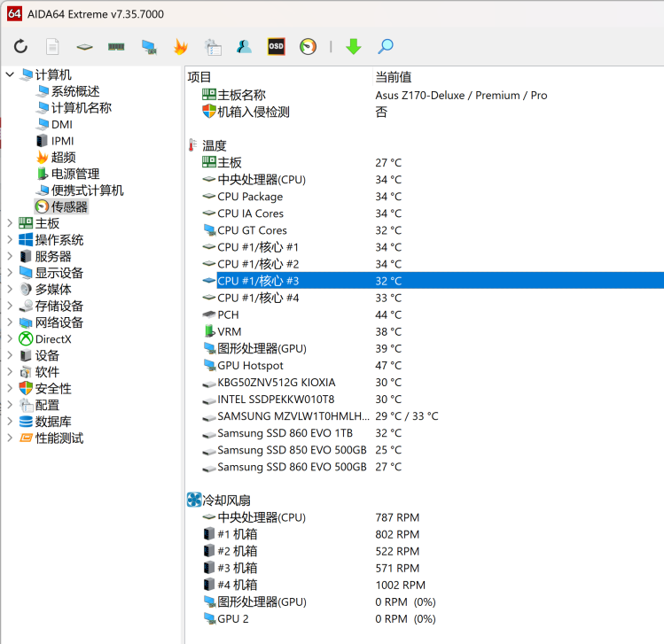The image size is (664, 644).
Task: Open 电源管理 in the tree
Action: (75, 174)
